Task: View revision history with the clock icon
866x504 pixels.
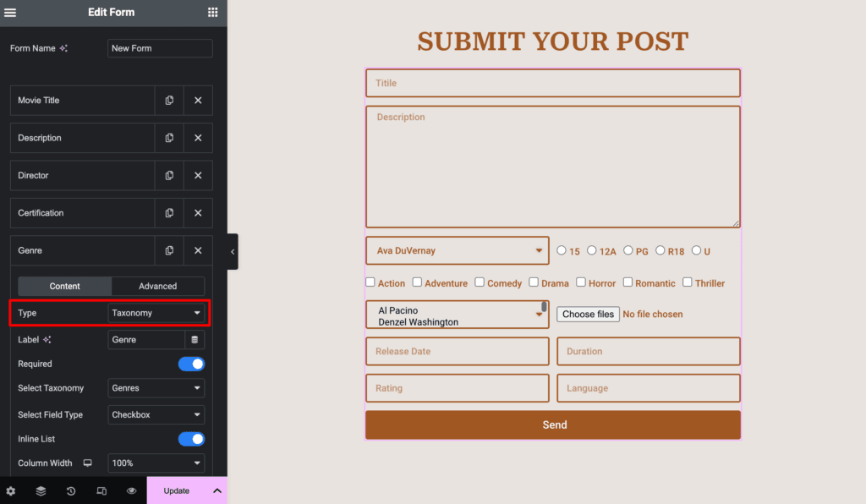Action: [70, 490]
